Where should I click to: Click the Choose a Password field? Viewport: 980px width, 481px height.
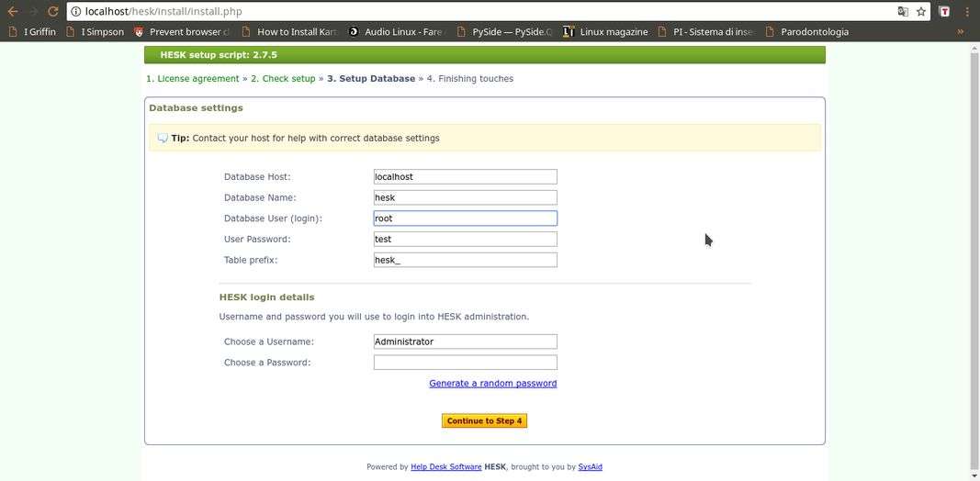pyautogui.click(x=465, y=363)
